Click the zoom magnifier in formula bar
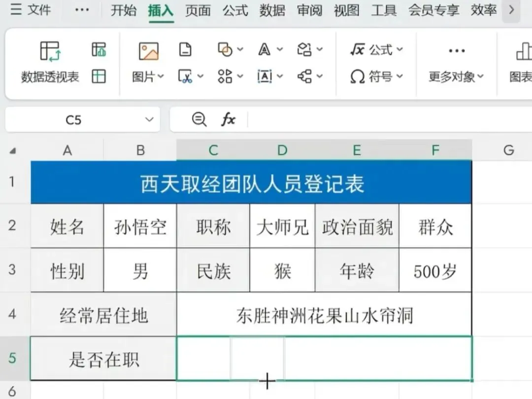This screenshot has width=532, height=399. [x=199, y=119]
